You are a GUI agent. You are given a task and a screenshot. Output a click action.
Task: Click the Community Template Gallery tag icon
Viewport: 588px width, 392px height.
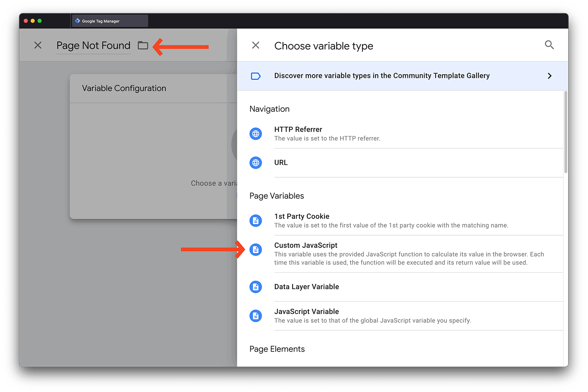(256, 76)
